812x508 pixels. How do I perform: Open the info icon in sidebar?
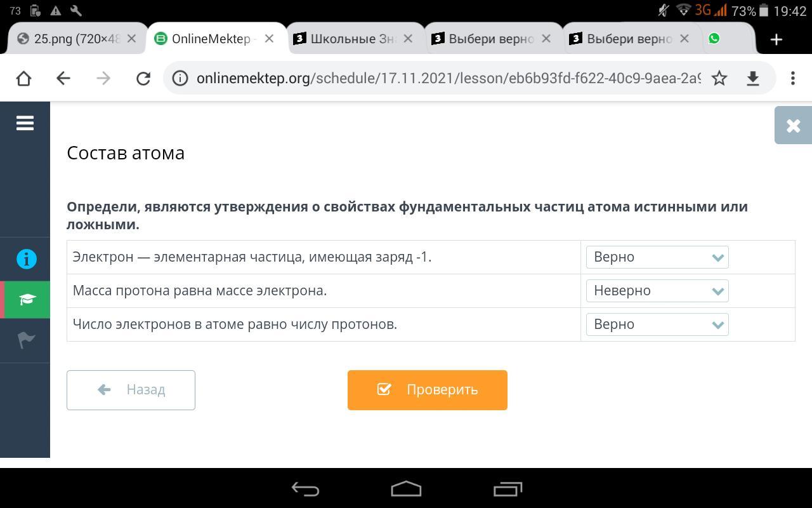click(x=26, y=259)
